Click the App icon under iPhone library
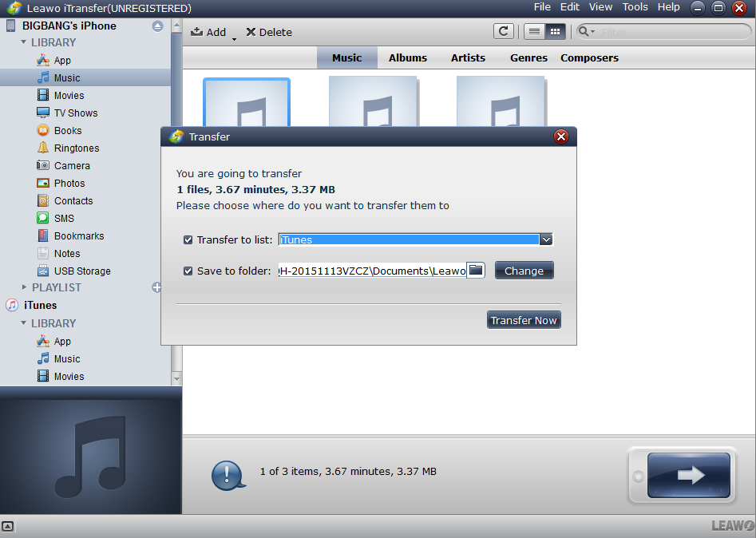The width and height of the screenshot is (756, 538). click(x=43, y=60)
